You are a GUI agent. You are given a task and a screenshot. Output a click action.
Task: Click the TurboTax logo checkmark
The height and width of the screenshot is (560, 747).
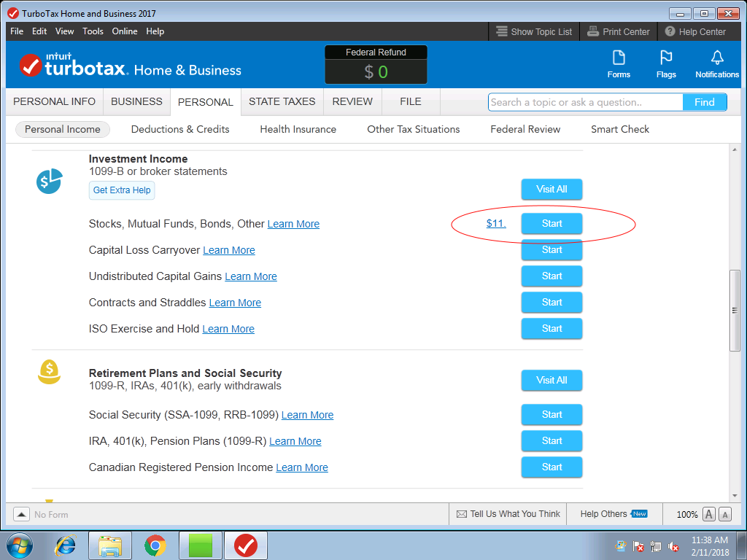click(31, 65)
